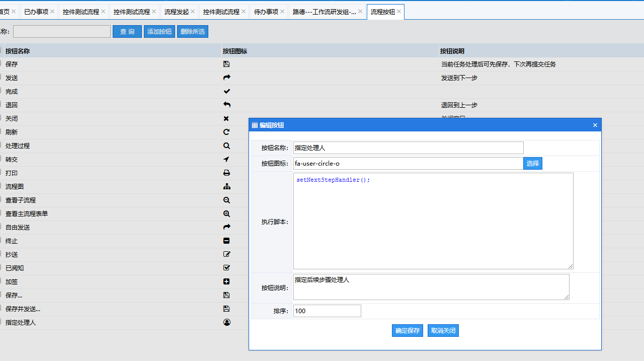Click the sitemap icon in 流程图 row

[x=226, y=186]
